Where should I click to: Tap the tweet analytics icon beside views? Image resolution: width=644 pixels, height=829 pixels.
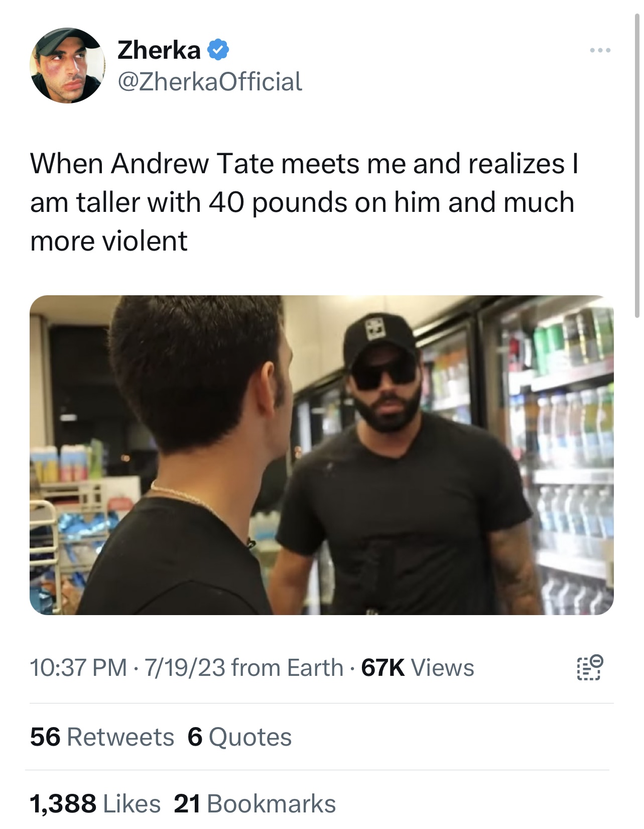(589, 668)
